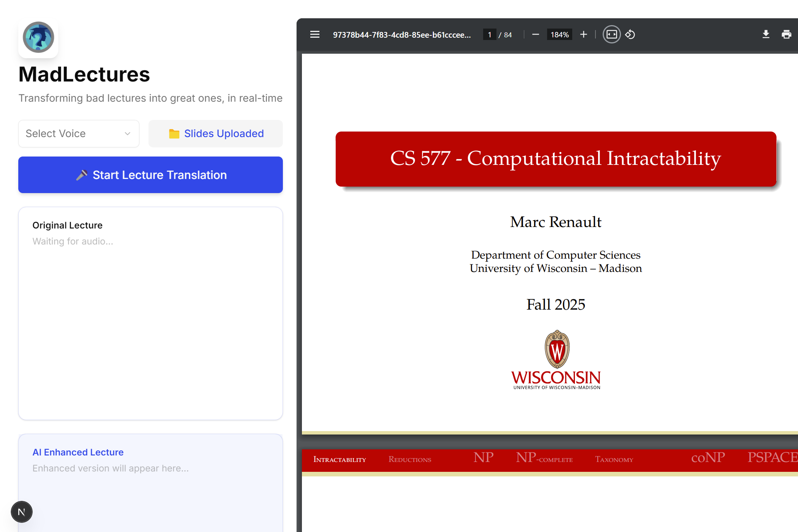Click the PDF zoom in plus icon

583,35
